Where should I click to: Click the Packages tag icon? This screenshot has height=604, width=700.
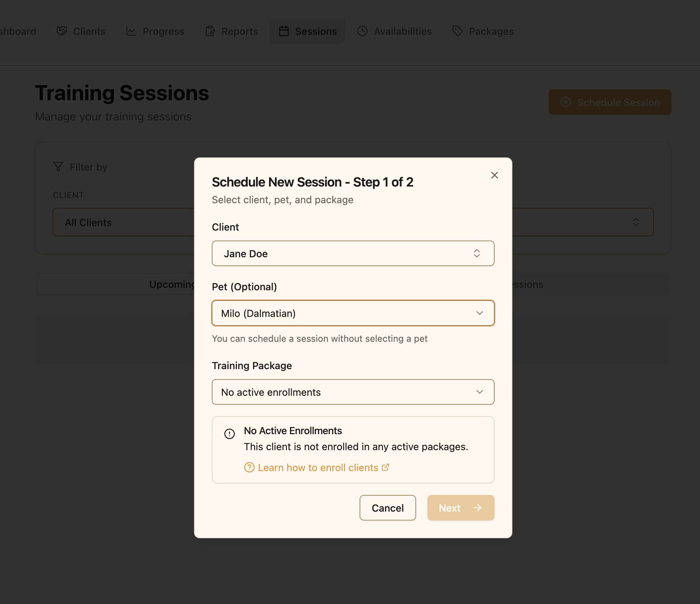coord(458,31)
